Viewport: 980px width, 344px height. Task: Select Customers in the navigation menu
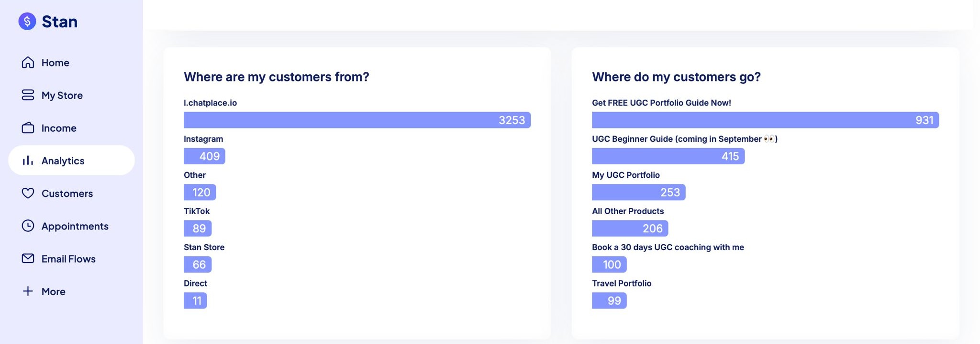(67, 193)
